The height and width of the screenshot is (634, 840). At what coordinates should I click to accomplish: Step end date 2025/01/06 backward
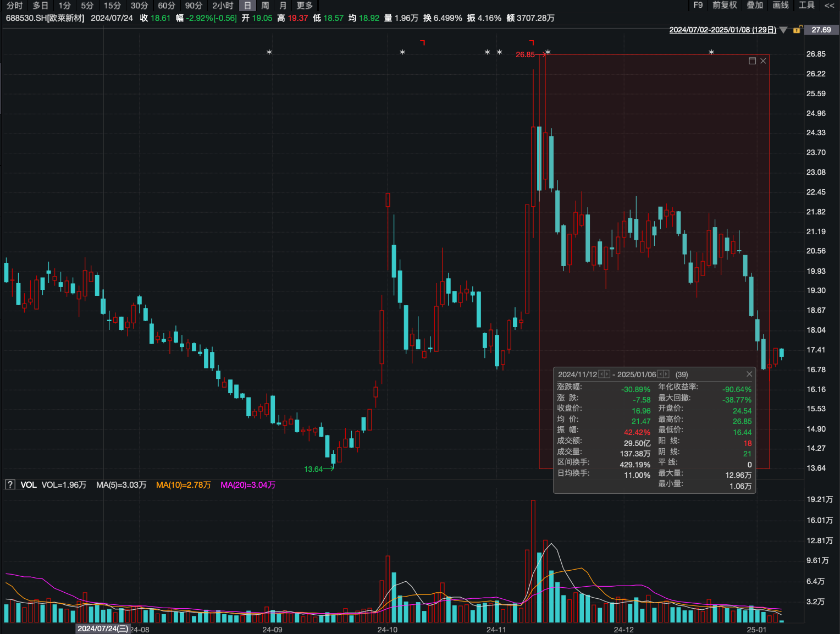(x=660, y=374)
